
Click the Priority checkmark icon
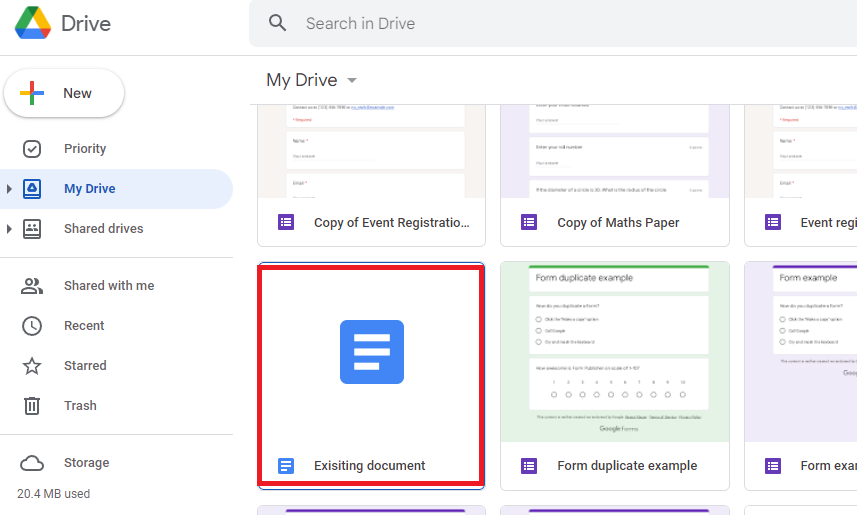point(32,149)
